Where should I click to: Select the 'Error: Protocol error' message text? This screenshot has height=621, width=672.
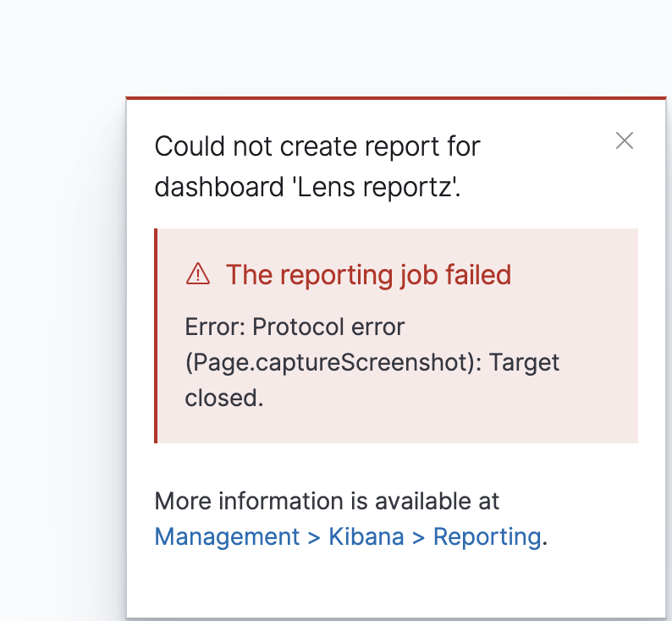(x=372, y=362)
